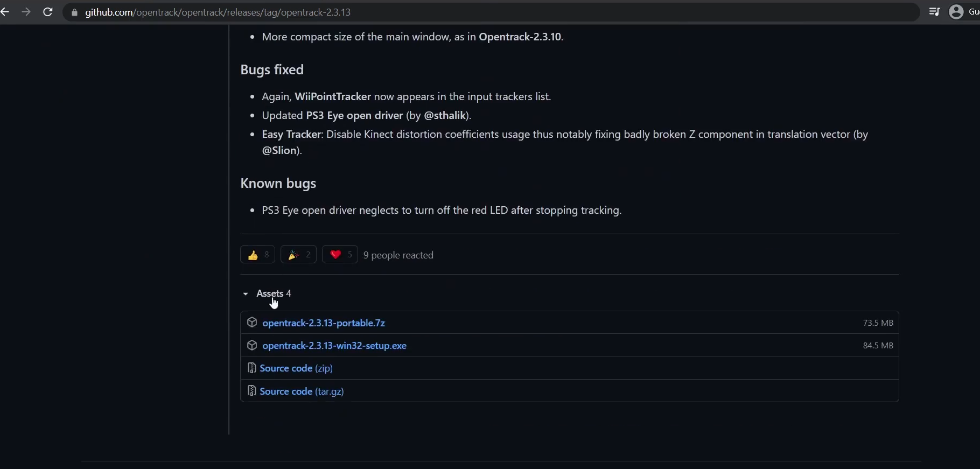The image size is (980, 469).
Task: Go forward in browser history
Action: 26,12
